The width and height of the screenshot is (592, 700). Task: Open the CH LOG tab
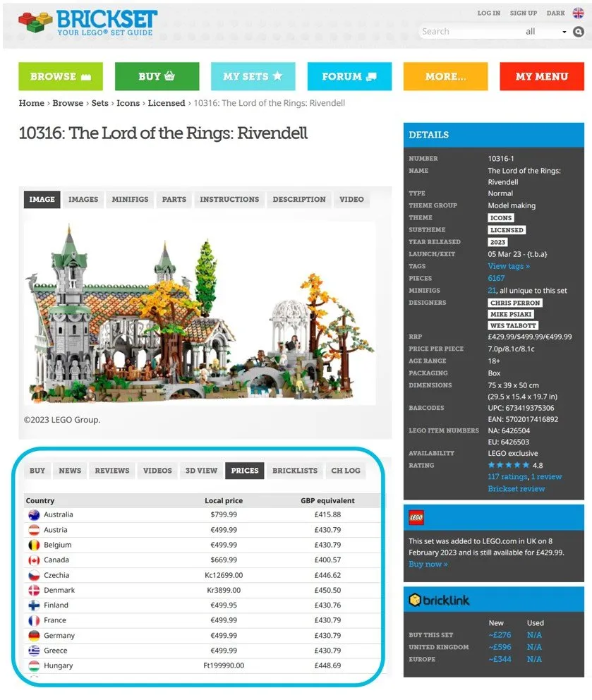(x=346, y=471)
